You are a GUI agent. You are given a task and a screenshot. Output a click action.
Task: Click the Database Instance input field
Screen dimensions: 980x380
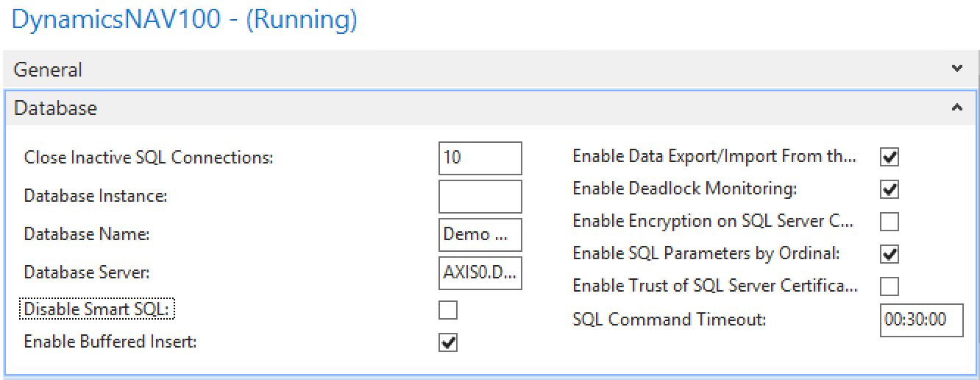coord(480,197)
